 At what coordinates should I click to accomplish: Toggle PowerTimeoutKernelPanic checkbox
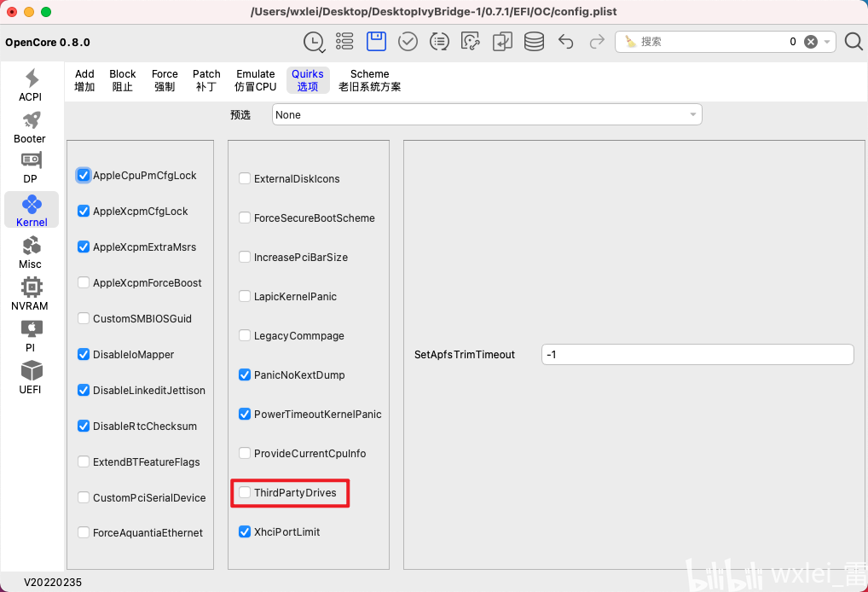tap(245, 415)
